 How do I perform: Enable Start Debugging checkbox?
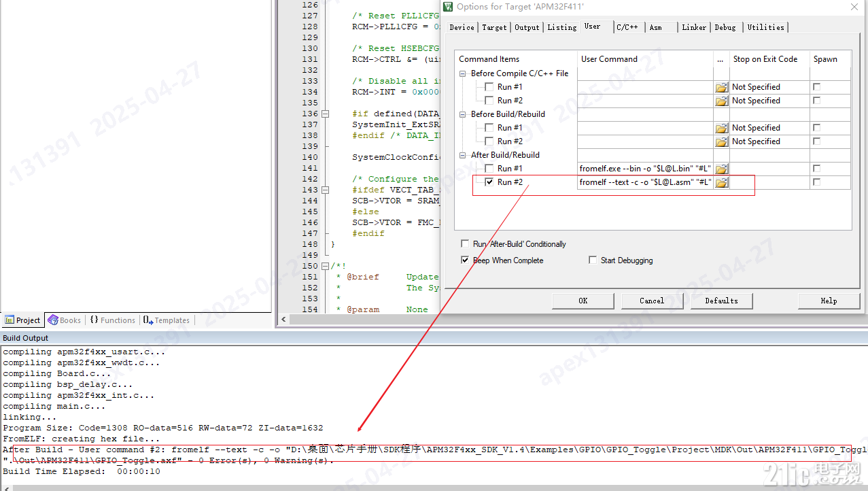coord(593,260)
